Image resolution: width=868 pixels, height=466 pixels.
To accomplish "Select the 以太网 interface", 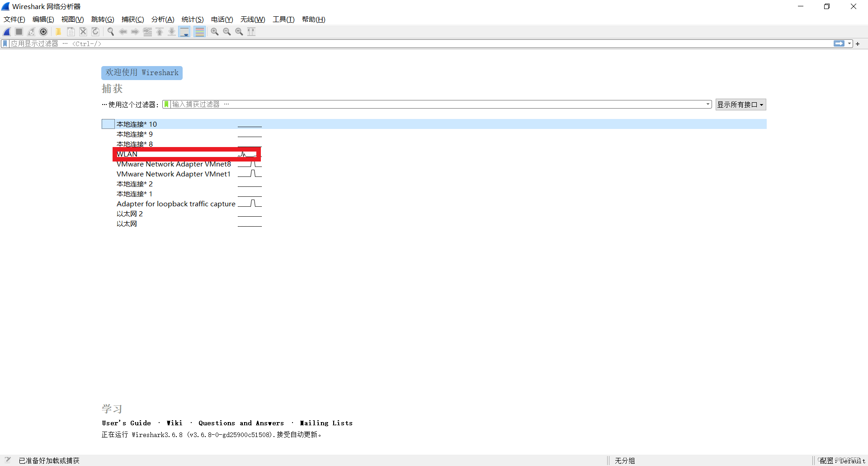I will click(x=434, y=223).
